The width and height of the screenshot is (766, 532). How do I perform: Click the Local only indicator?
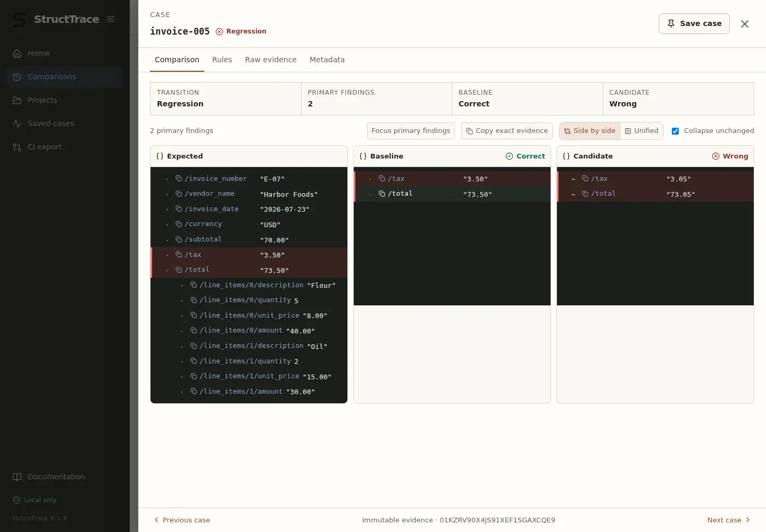tap(35, 500)
